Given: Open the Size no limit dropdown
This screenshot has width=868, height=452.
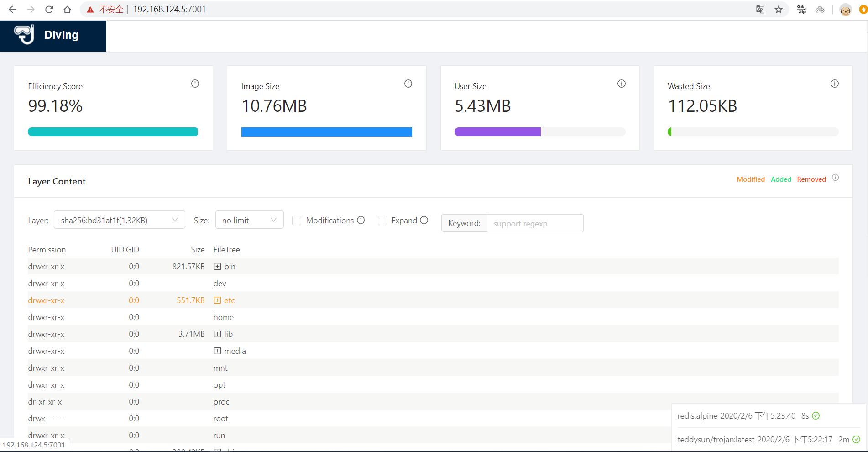Looking at the screenshot, I should (x=249, y=220).
